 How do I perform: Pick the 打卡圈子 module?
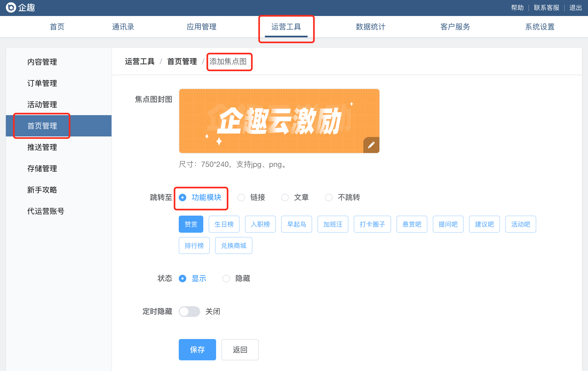point(372,224)
